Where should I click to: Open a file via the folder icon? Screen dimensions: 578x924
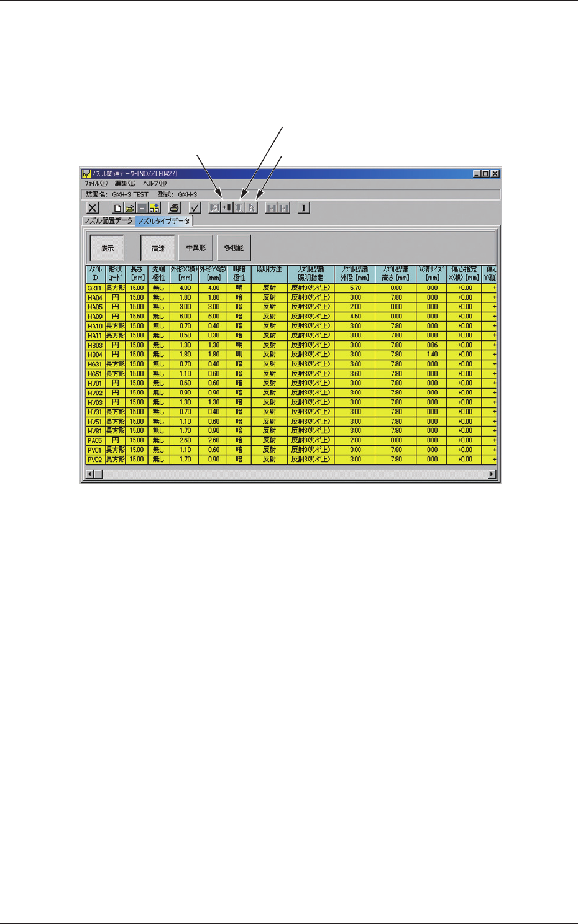(129, 208)
